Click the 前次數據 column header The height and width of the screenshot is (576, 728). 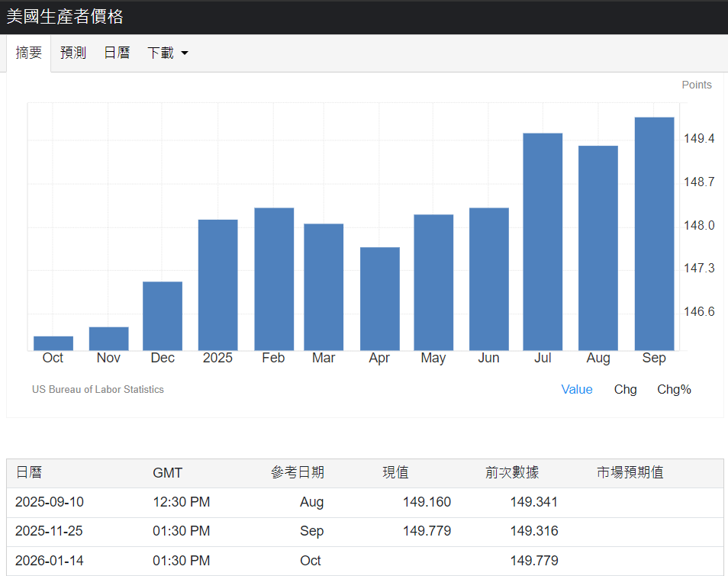511,473
